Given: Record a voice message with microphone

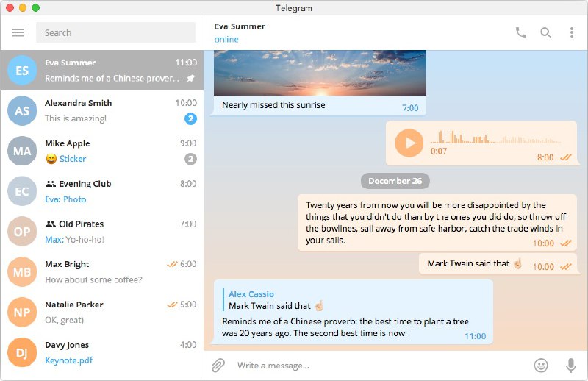Looking at the screenshot, I should 571,366.
